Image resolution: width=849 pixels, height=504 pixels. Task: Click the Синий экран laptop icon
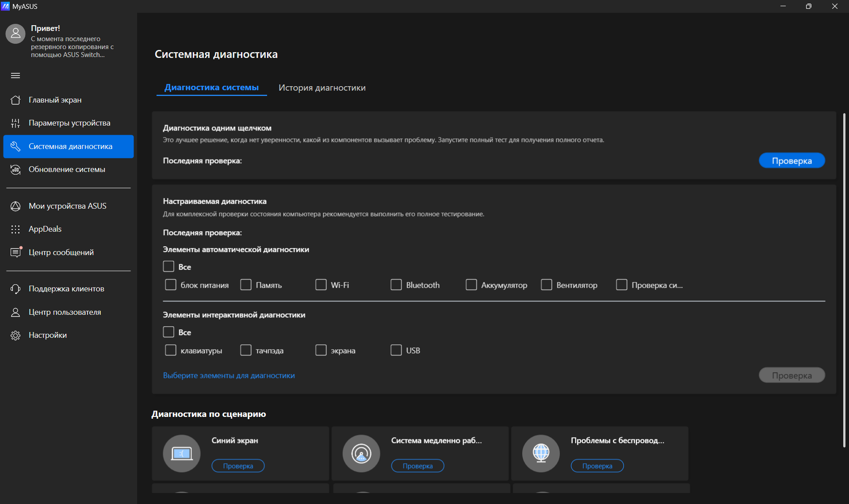182,453
